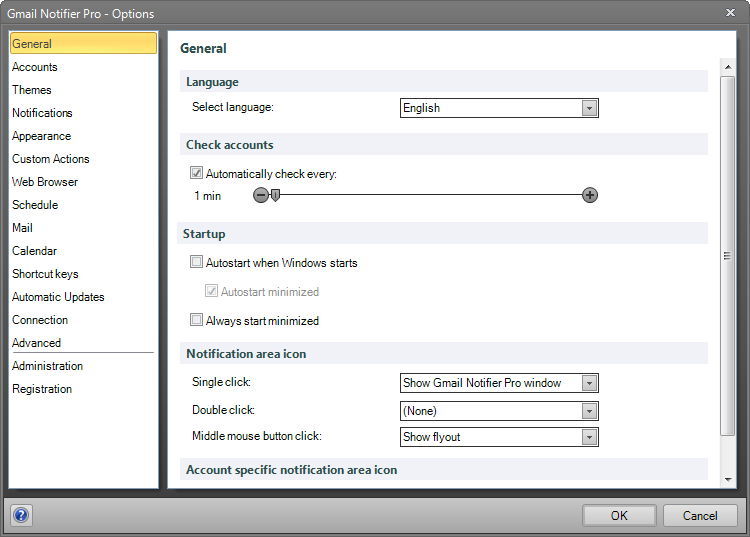
Task: Click the Startup section header
Action: (x=444, y=233)
